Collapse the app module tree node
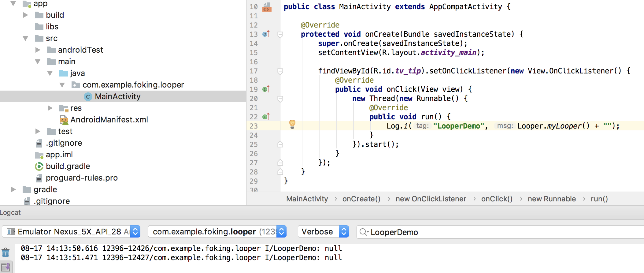 (13, 4)
